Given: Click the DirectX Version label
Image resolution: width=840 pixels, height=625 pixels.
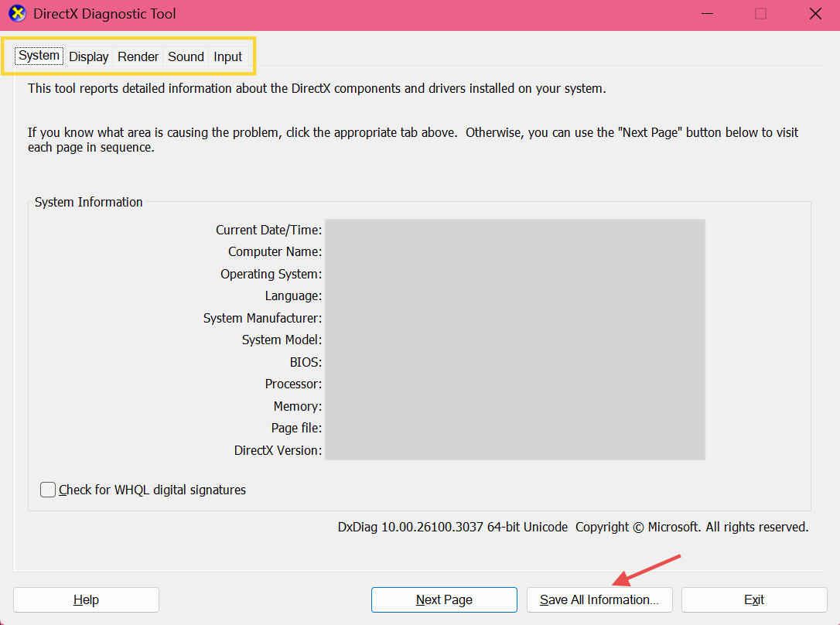Looking at the screenshot, I should [278, 451].
